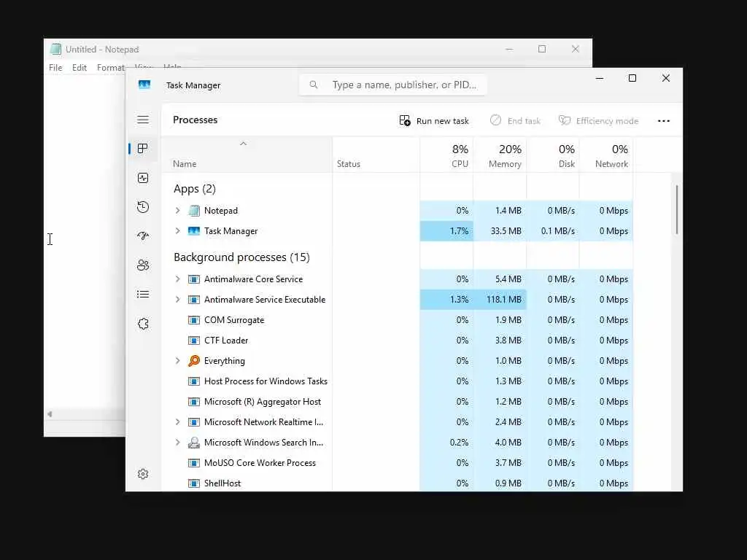The width and height of the screenshot is (747, 560).
Task: Expand the Task Manager app row
Action: (178, 231)
